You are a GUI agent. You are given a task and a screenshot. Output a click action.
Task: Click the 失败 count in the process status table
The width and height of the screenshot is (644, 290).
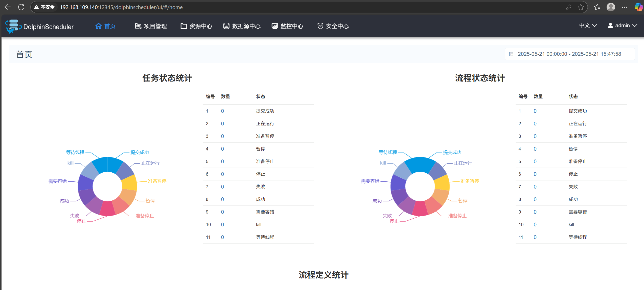(535, 187)
